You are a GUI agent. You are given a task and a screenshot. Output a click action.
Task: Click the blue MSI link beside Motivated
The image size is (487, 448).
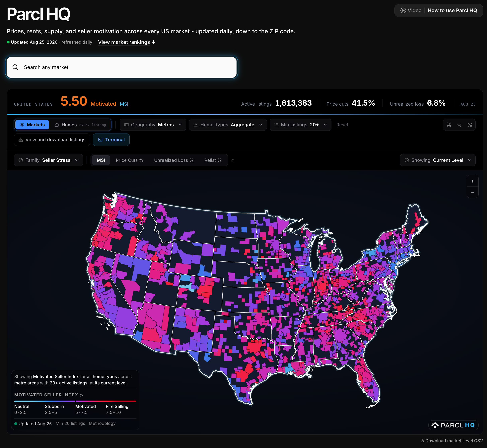[x=124, y=104]
